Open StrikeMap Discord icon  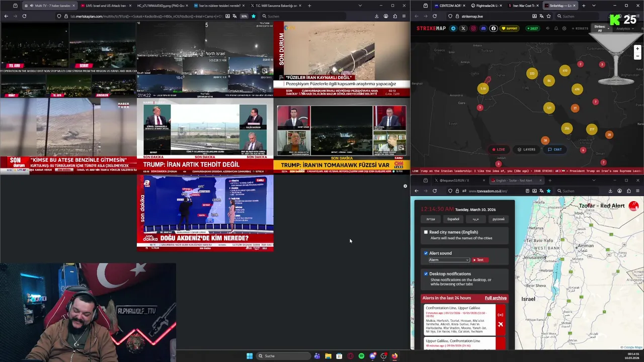[x=484, y=29]
